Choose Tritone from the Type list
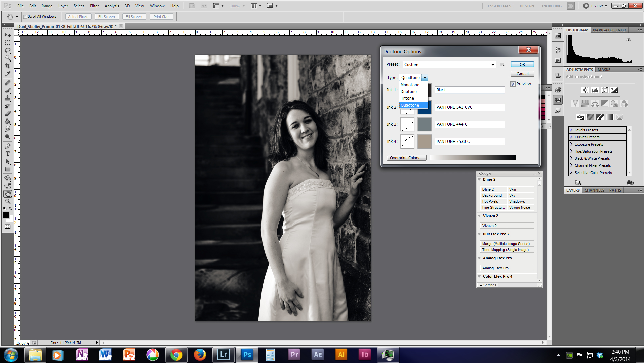Image resolution: width=644 pixels, height=363 pixels. [x=407, y=98]
